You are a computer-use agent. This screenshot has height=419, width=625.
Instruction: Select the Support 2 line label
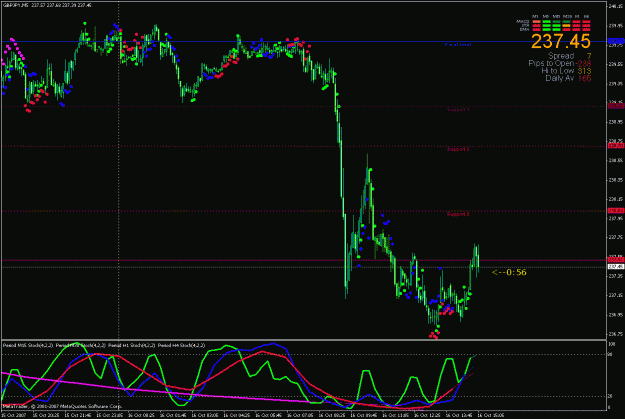tap(458, 149)
